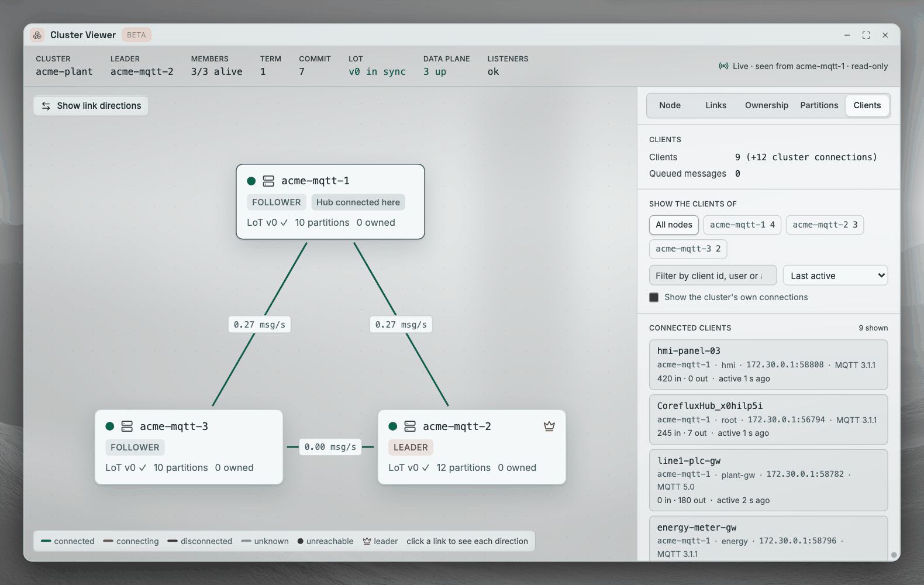Viewport: 924px width, 585px height.
Task: Open the Links tab
Action: coord(716,105)
